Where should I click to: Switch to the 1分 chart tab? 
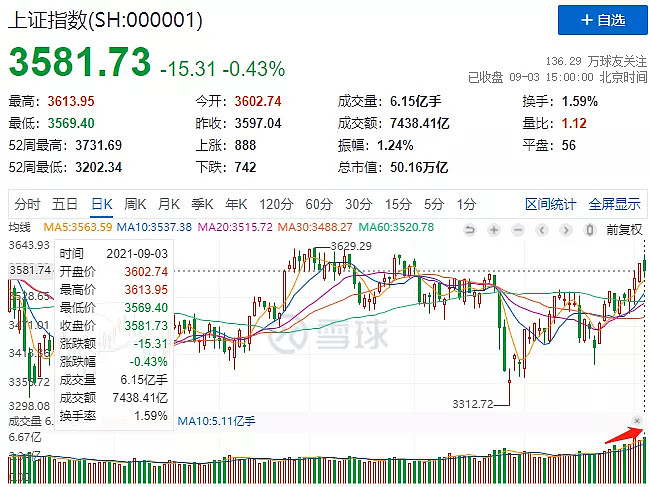(x=466, y=204)
